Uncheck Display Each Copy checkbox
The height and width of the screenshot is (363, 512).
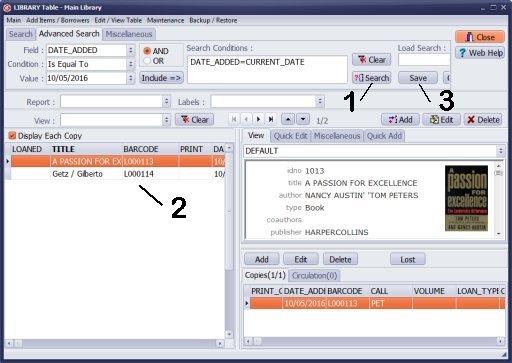[x=12, y=136]
